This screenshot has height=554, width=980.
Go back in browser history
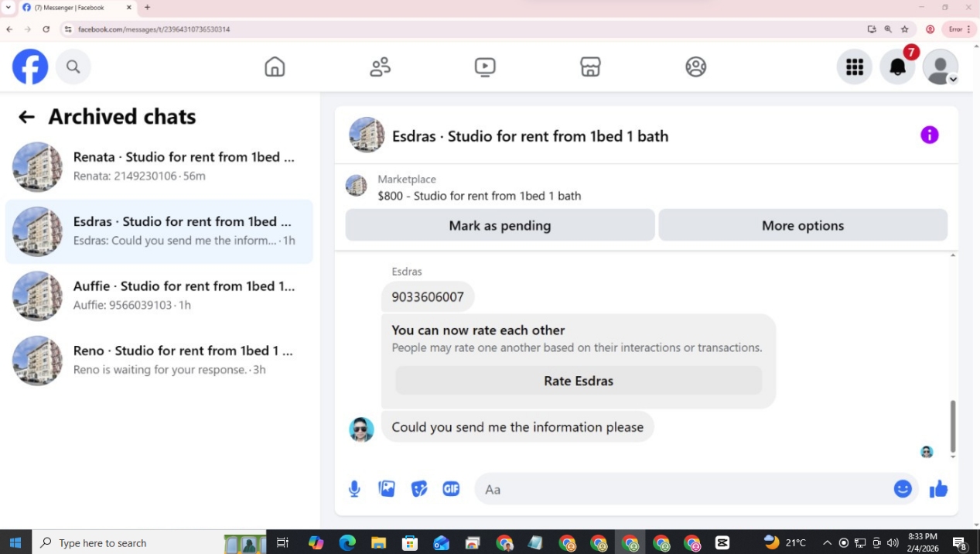[x=9, y=29]
